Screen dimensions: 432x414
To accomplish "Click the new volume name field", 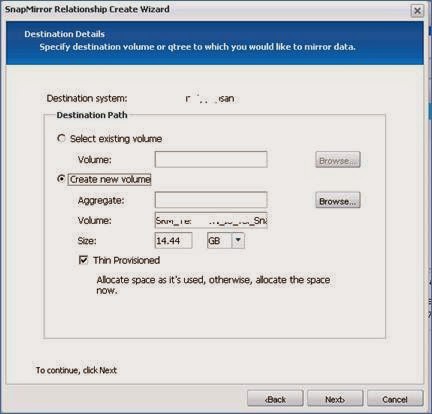I will 211,220.
